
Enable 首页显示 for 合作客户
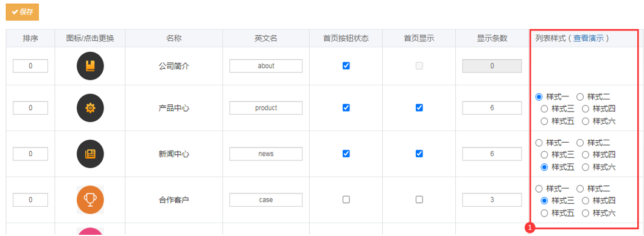click(x=419, y=199)
